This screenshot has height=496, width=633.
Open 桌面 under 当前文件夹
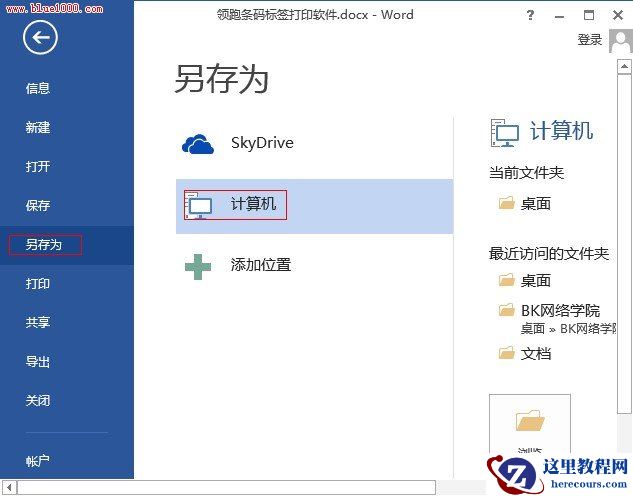point(536,203)
